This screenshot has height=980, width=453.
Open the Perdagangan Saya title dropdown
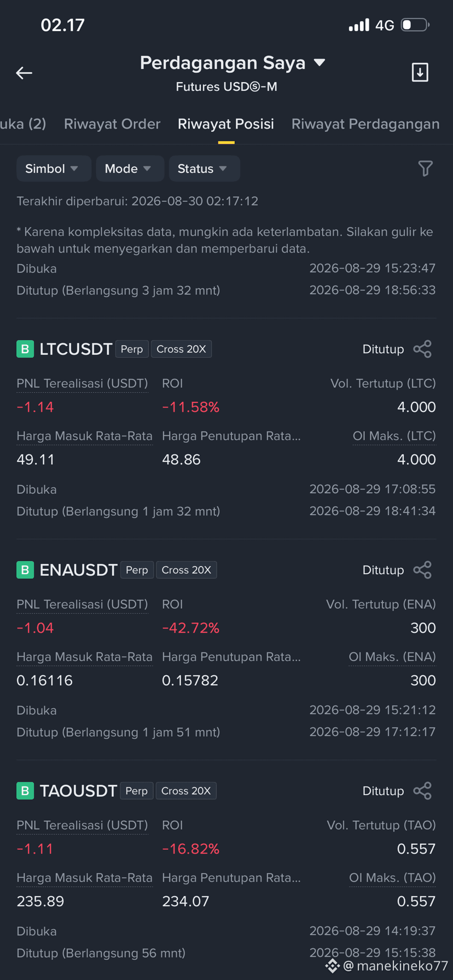click(x=232, y=63)
